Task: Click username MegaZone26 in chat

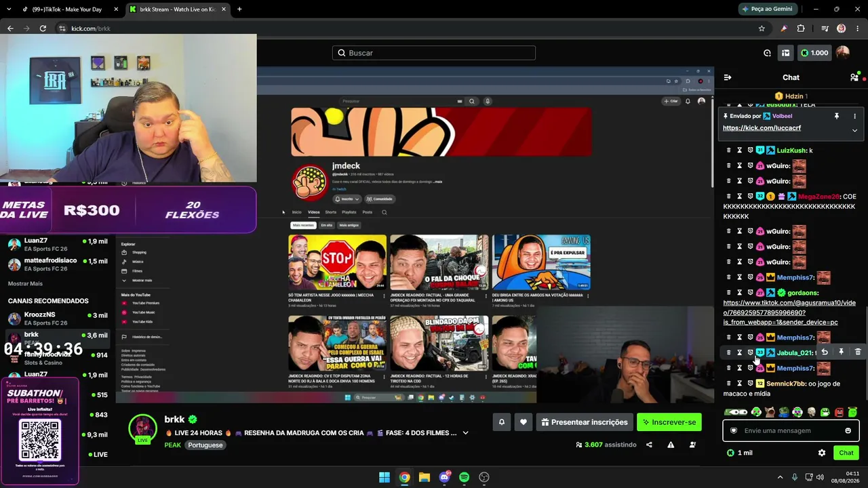Action: (x=819, y=197)
